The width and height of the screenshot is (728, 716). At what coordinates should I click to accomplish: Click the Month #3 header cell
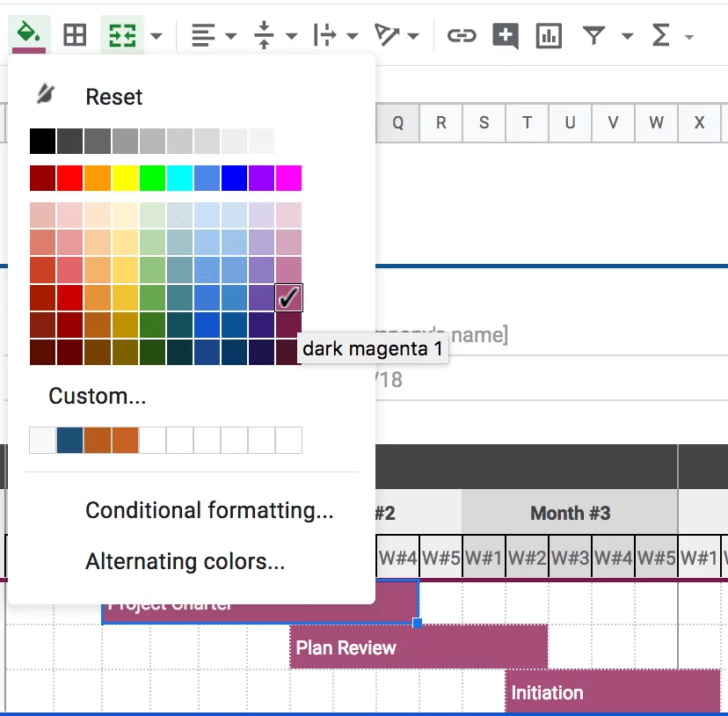point(570,513)
